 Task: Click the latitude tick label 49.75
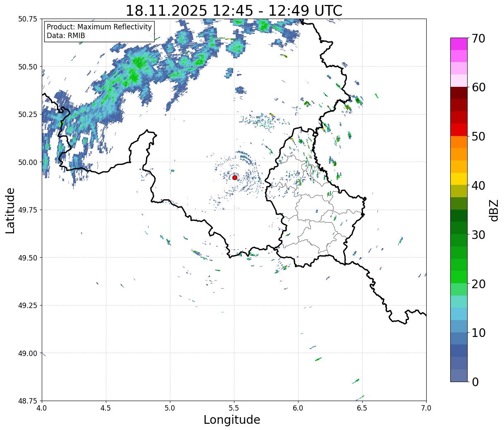[x=28, y=210]
